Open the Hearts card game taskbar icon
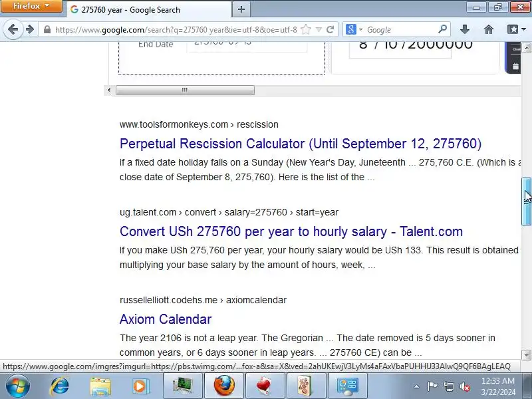532x399 pixels. point(265,386)
